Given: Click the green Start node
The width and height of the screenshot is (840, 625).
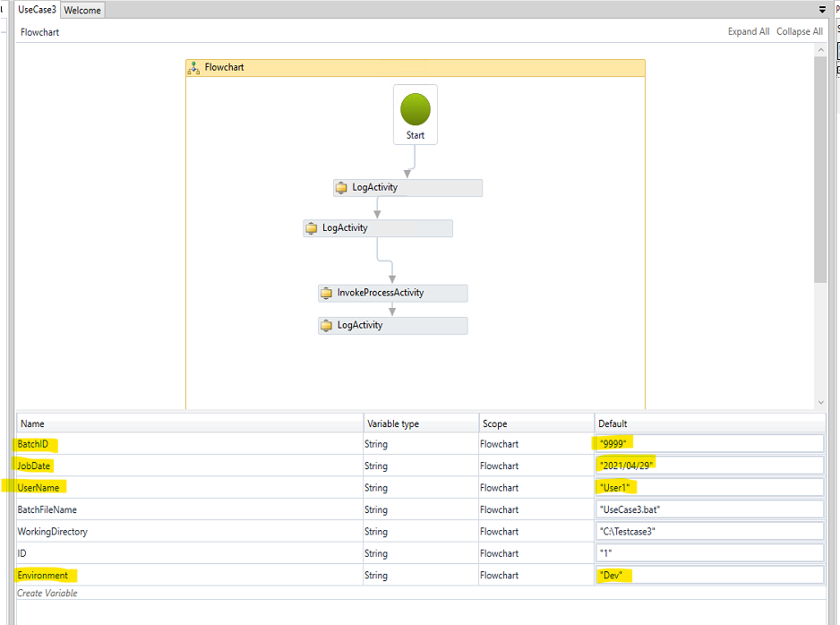Looking at the screenshot, I should pyautogui.click(x=415, y=110).
